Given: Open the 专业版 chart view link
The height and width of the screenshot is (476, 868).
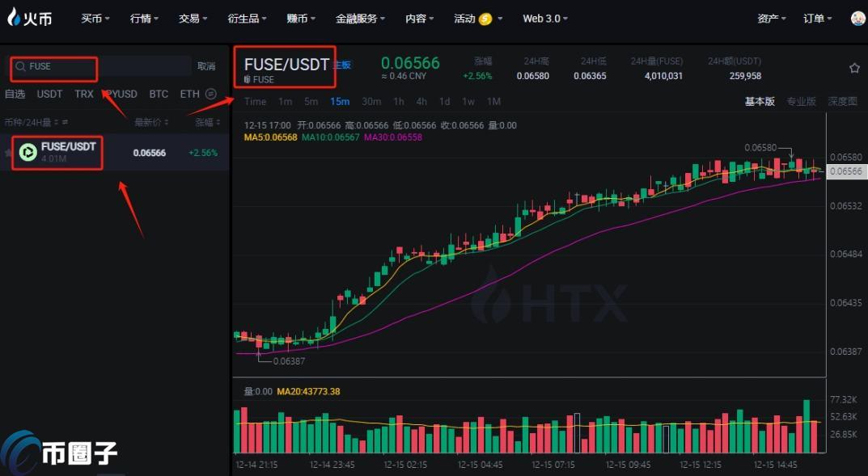Looking at the screenshot, I should pos(801,101).
